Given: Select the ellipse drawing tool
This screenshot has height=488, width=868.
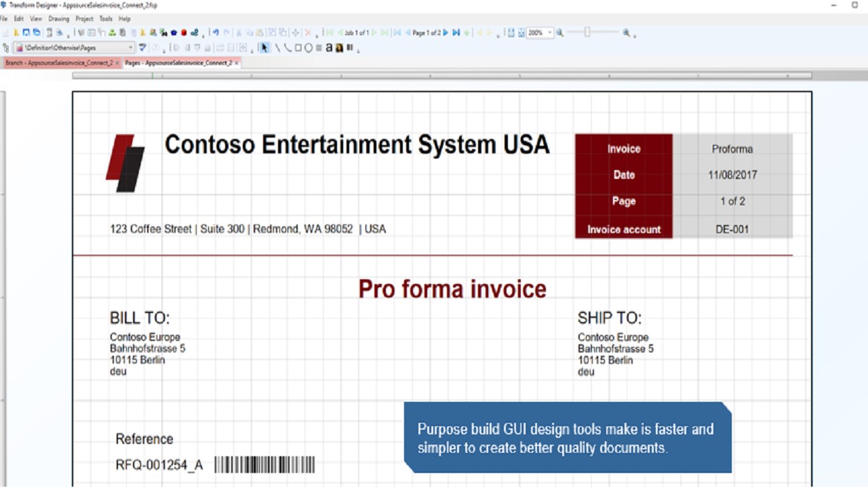Looking at the screenshot, I should [308, 47].
